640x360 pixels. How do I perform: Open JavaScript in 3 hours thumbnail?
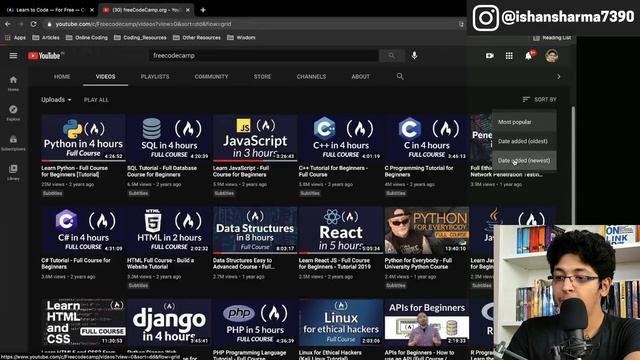(x=255, y=138)
